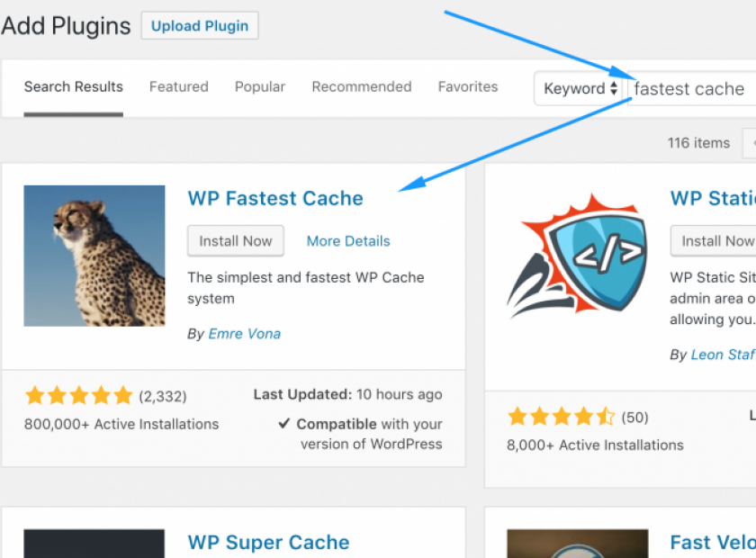Viewport: 756px width, 558px height.
Task: Click the Fast Velocity plugin thumbnail
Action: tap(577, 544)
